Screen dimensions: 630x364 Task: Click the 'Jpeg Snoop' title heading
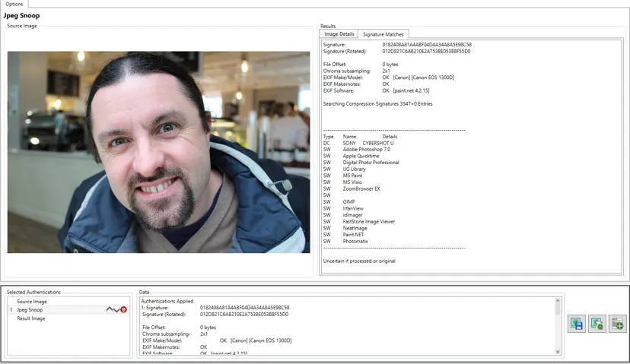22,16
